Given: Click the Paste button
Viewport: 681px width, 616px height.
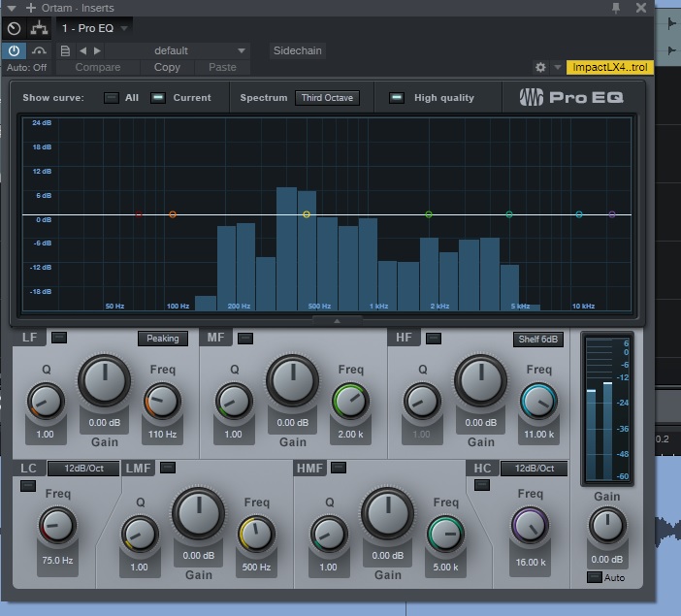Looking at the screenshot, I should [222, 67].
